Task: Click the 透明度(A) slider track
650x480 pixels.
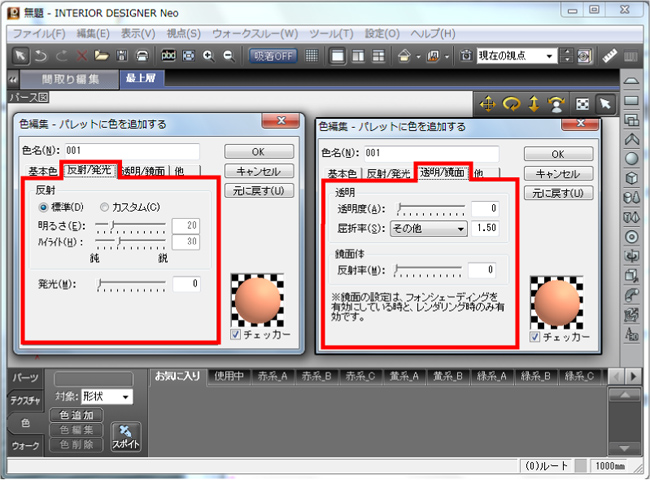Action: 431,209
